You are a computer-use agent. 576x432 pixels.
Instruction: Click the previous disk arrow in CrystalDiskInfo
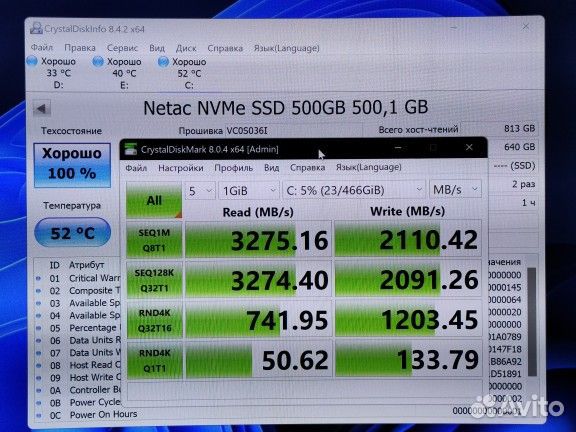(x=42, y=108)
